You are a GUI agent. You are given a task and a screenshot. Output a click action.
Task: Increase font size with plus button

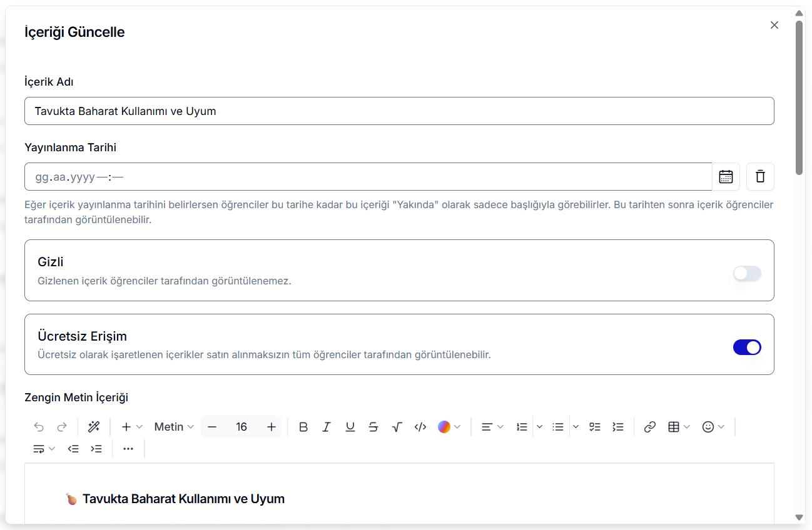point(272,427)
